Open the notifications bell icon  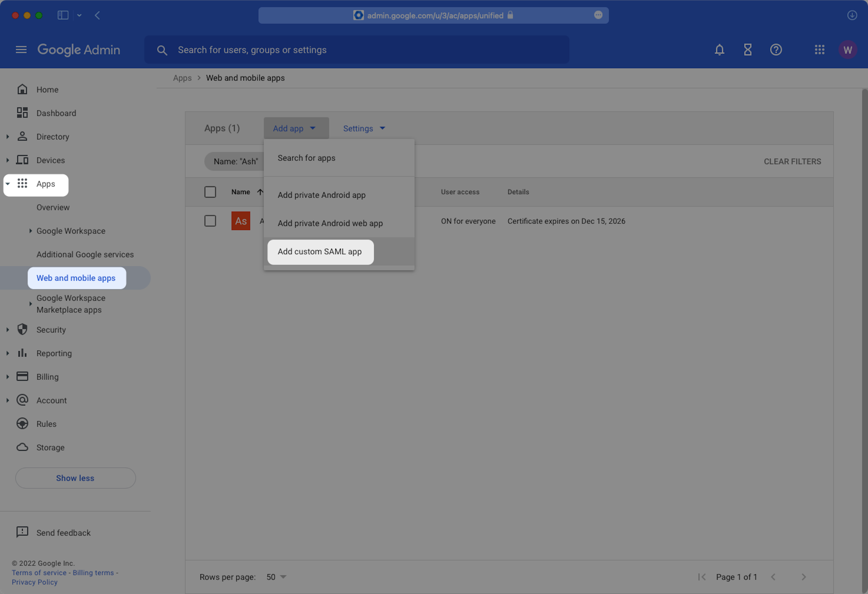point(719,50)
